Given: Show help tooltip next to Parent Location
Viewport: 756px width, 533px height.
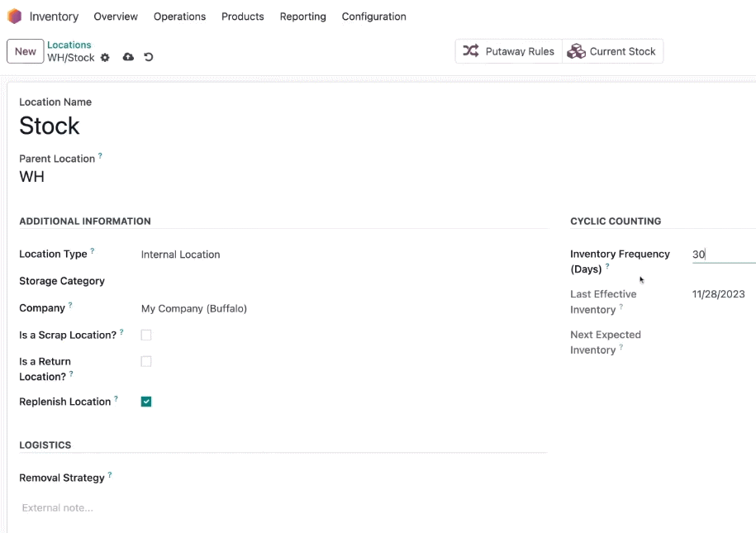Looking at the screenshot, I should (100, 156).
